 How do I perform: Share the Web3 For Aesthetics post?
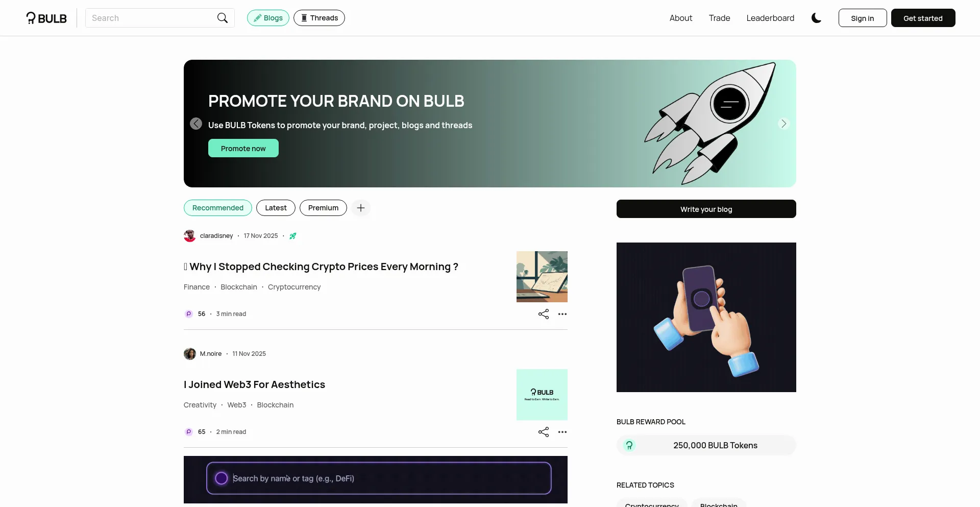pyautogui.click(x=544, y=432)
